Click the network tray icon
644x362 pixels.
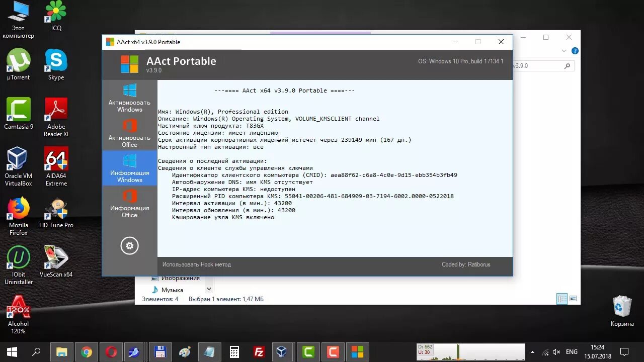coord(545,352)
